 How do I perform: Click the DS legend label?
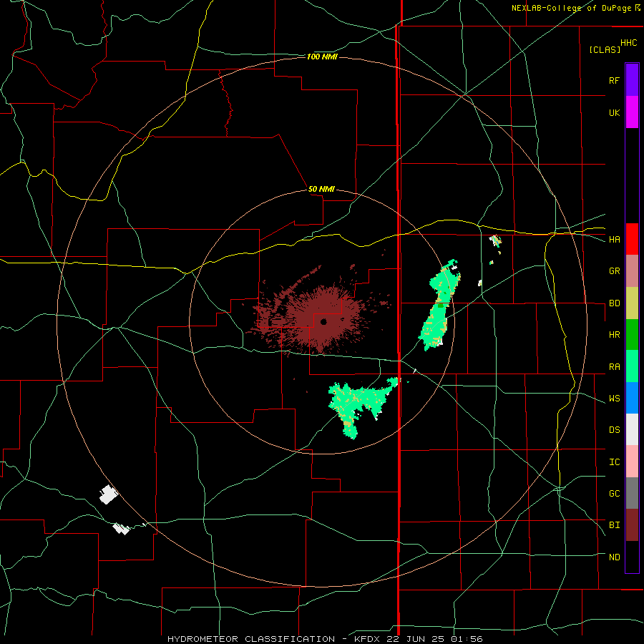(x=614, y=429)
